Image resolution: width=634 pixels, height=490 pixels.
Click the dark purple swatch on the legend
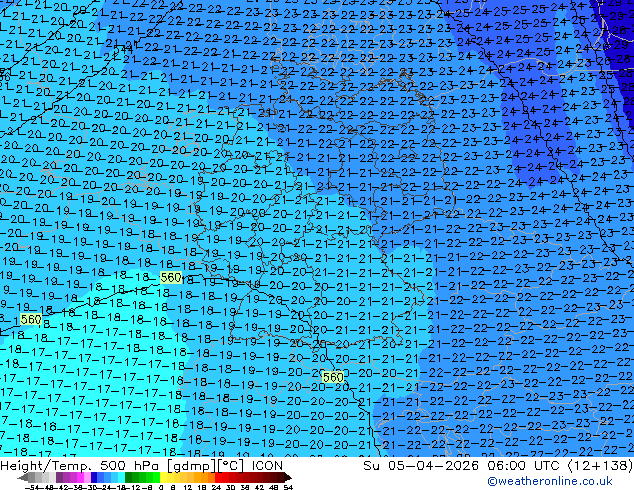coord(59,477)
